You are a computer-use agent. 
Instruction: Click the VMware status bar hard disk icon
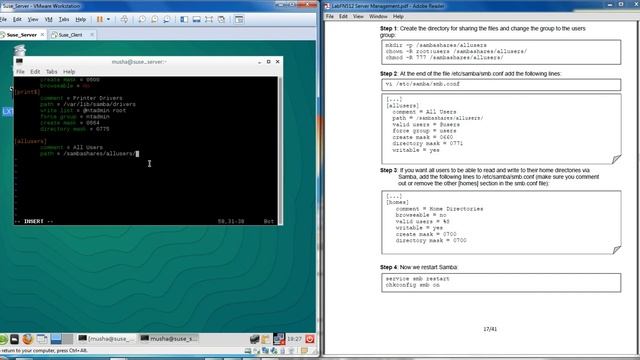248,351
